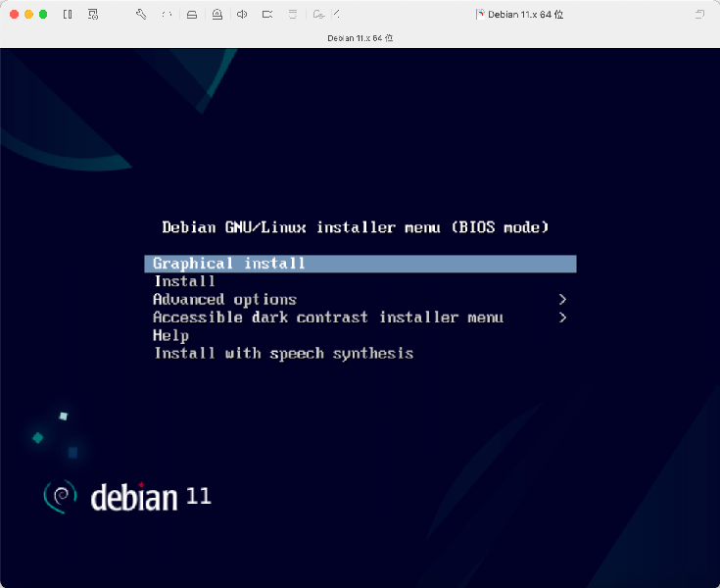Select Advanced options in installer menu
The width and height of the screenshot is (720, 588).
[360, 300]
